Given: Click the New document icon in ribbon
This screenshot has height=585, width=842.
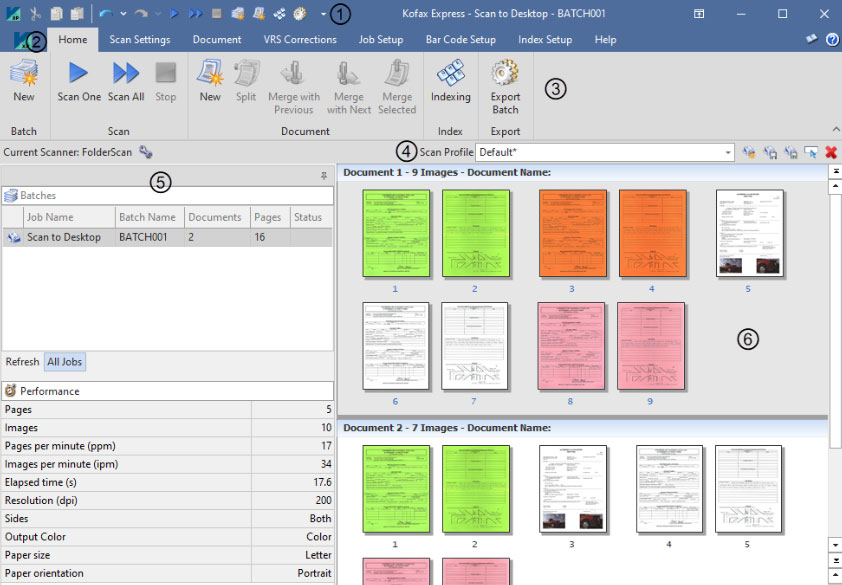Looking at the screenshot, I should [x=210, y=74].
